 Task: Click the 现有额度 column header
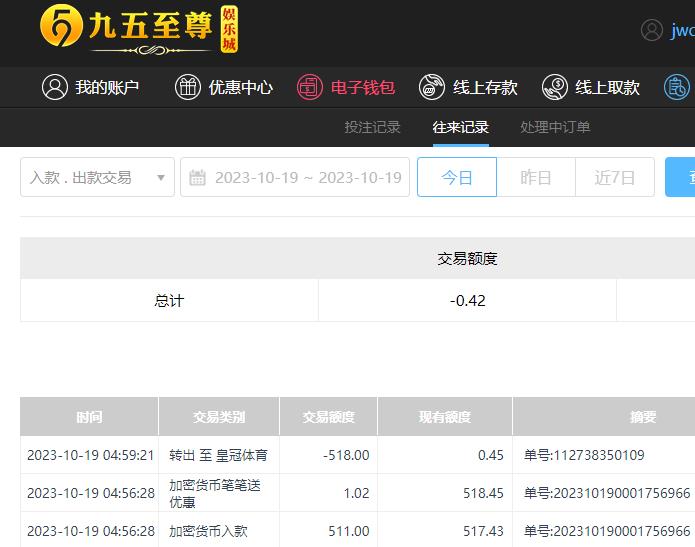[445, 417]
